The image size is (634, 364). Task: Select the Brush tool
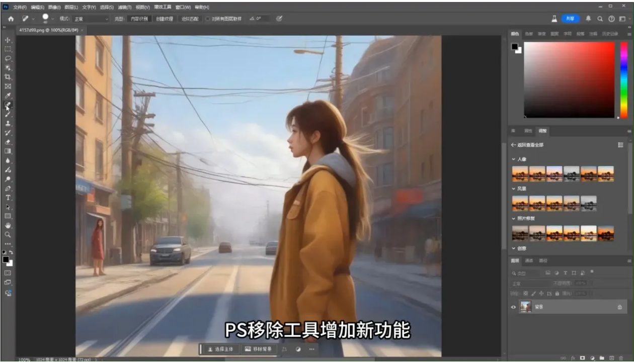coord(8,114)
